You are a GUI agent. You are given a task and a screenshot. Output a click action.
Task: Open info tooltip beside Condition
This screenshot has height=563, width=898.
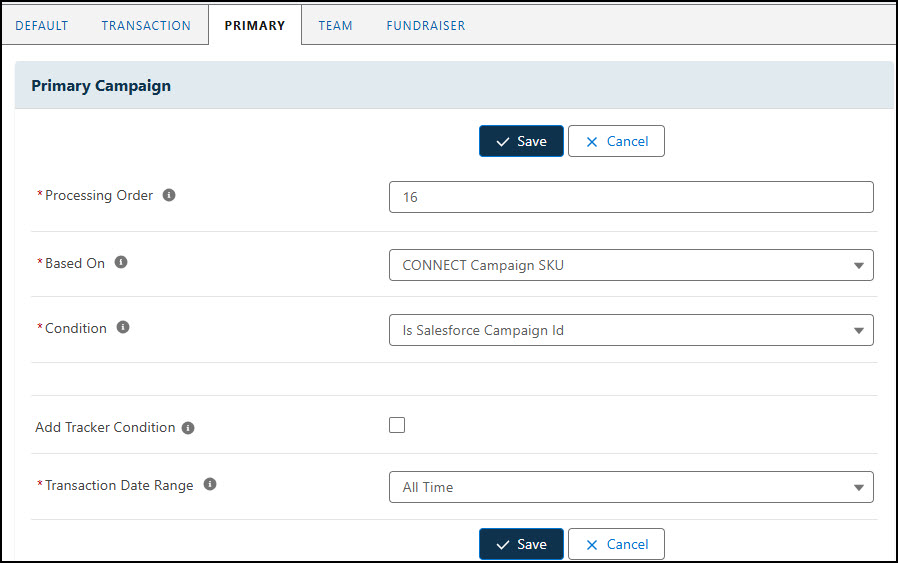[x=123, y=327]
